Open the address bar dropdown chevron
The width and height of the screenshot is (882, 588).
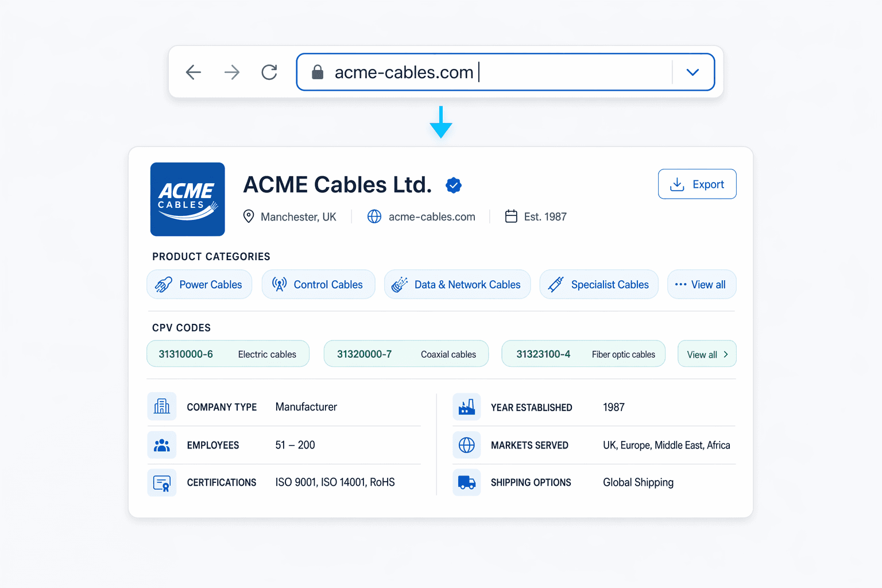click(x=693, y=72)
